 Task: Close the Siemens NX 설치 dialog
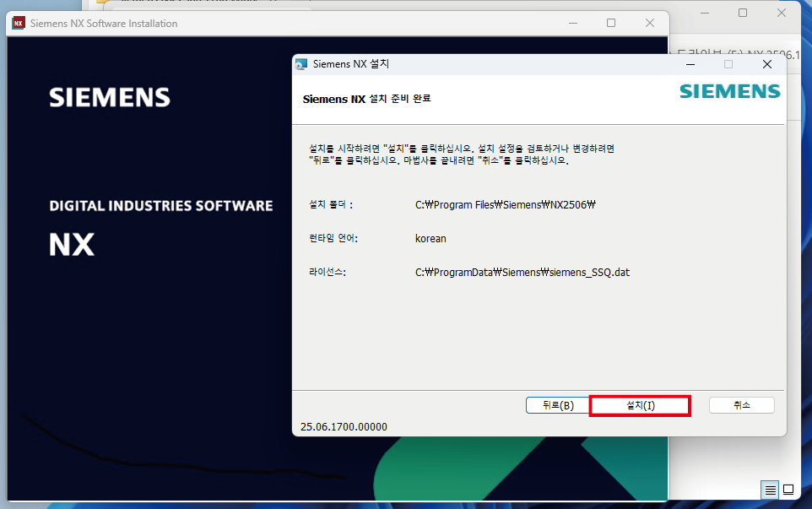(x=767, y=64)
